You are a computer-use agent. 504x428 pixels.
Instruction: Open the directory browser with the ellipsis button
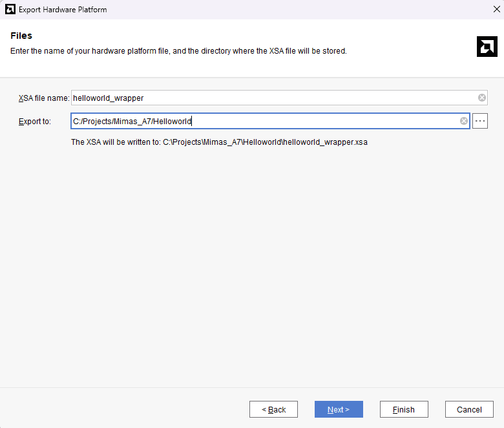click(x=479, y=121)
